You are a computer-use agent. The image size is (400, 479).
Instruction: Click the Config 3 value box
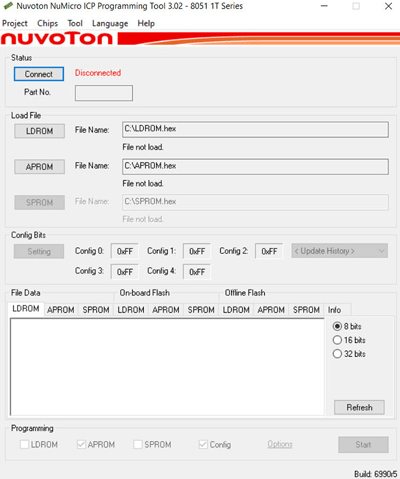click(x=124, y=272)
